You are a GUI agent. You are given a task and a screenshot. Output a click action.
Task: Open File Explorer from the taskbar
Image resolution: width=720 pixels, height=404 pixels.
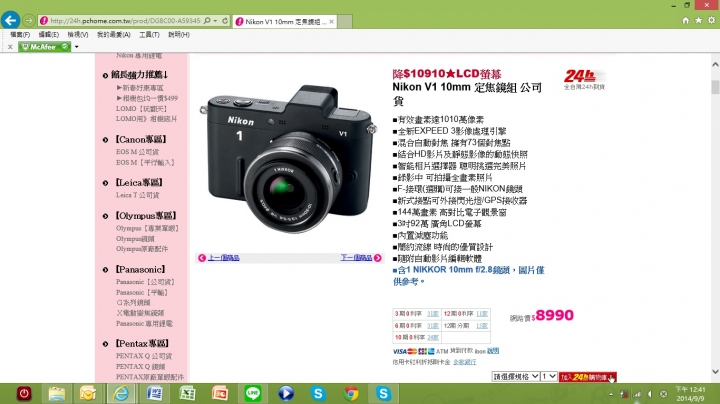pos(57,393)
